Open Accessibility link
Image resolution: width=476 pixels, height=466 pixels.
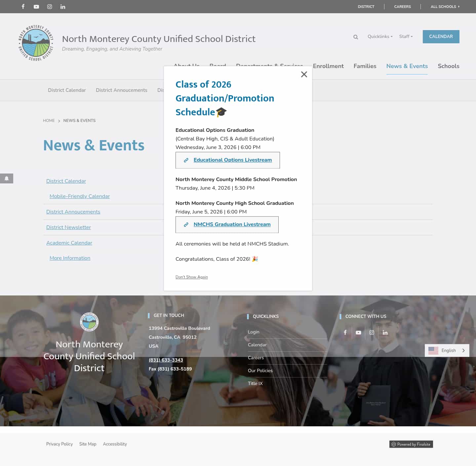(115, 444)
